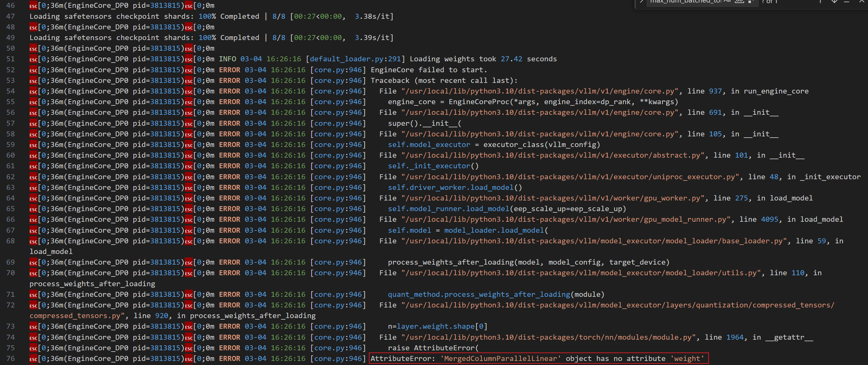Click 'self._init_executor()' code text
This screenshot has height=365, width=868.
coord(433,166)
